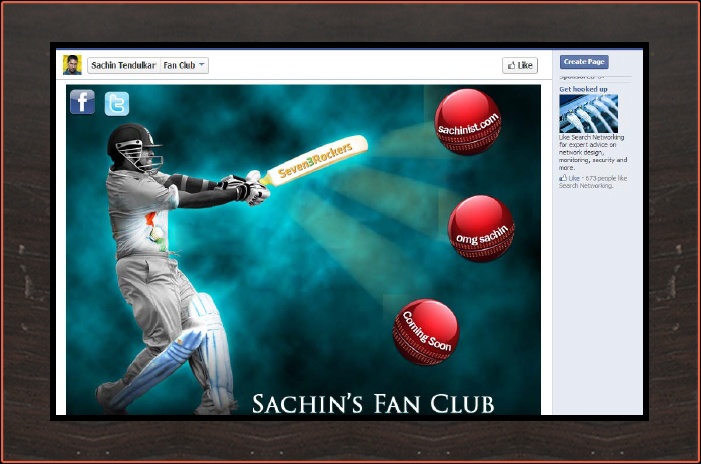Click the '673 people like' text
Screen dimensions: 701x464
coord(606,178)
